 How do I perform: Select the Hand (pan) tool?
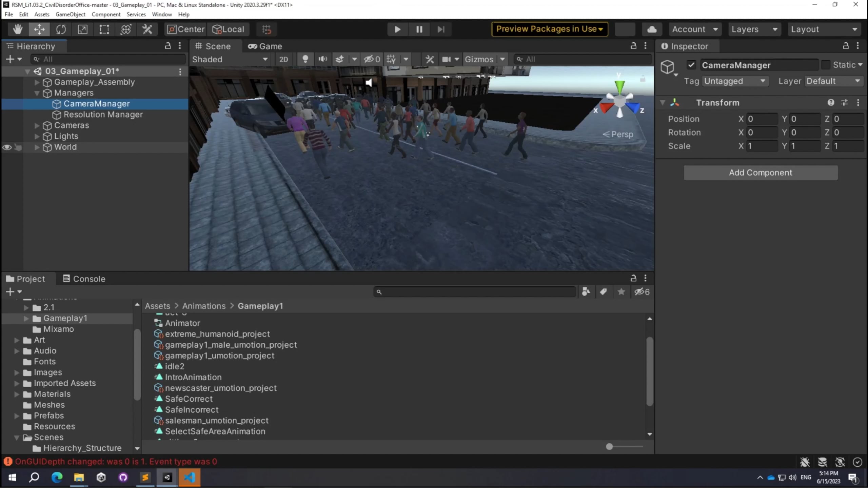click(18, 29)
